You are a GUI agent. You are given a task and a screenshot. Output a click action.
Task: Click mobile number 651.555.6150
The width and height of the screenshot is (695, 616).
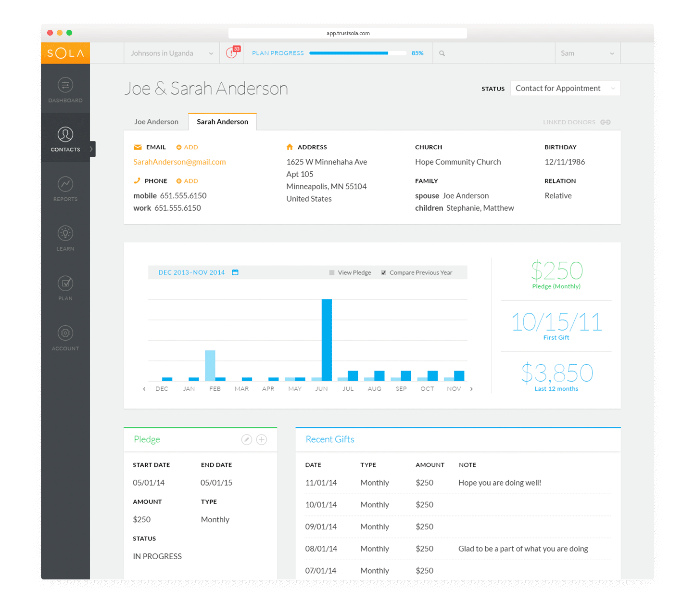click(x=183, y=196)
